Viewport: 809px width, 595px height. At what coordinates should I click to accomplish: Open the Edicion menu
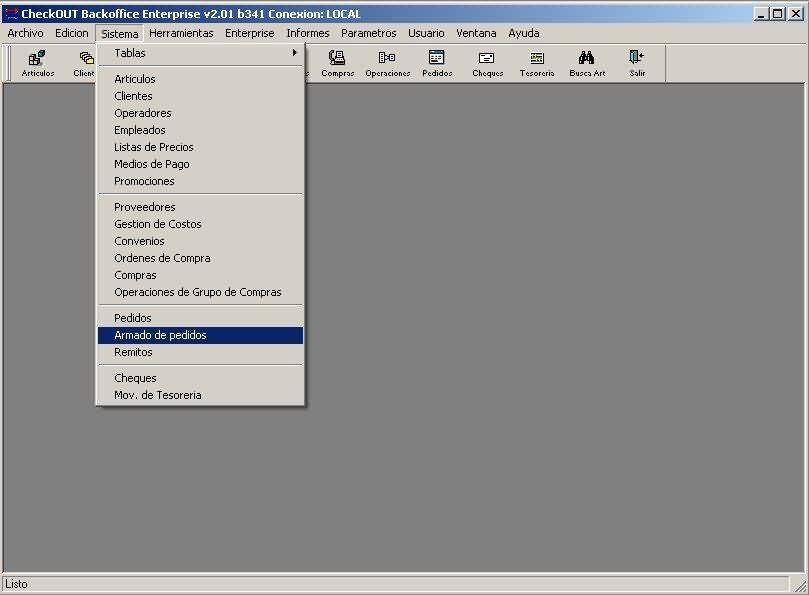(72, 33)
